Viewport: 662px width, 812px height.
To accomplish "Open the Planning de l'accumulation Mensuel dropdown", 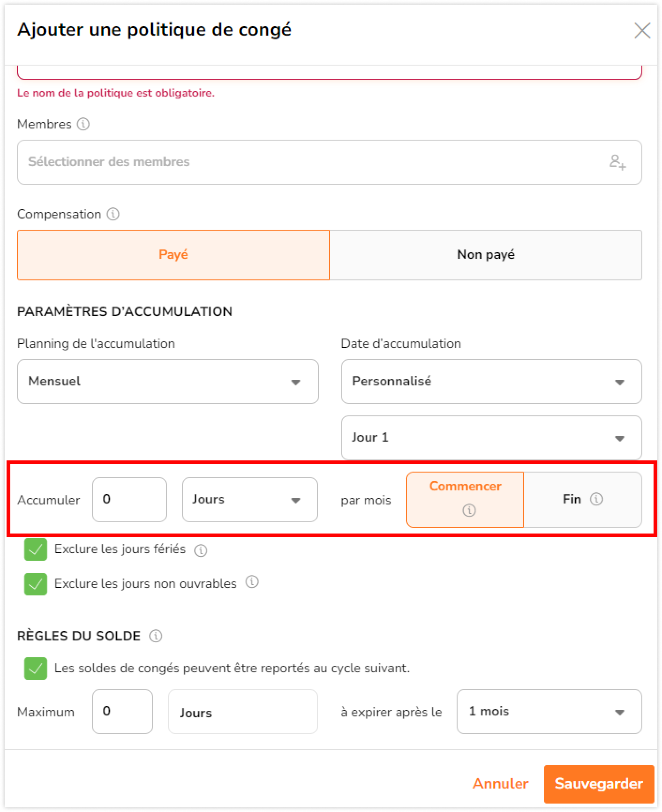I will click(168, 382).
